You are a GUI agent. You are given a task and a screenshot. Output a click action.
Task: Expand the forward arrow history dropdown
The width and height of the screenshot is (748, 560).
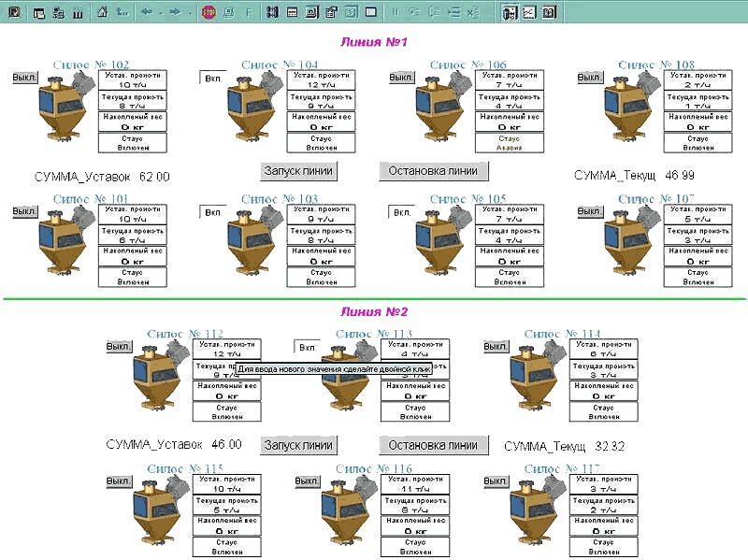(189, 13)
